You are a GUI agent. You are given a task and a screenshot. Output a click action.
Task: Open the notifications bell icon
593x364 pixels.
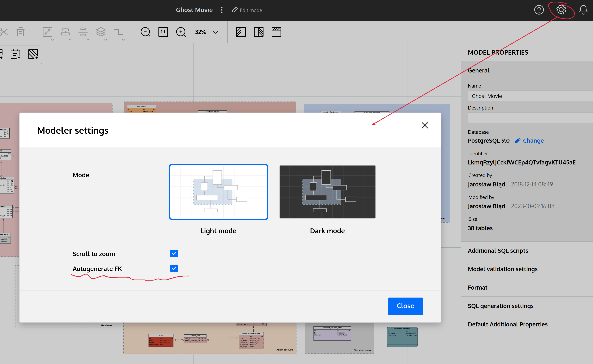pyautogui.click(x=583, y=10)
